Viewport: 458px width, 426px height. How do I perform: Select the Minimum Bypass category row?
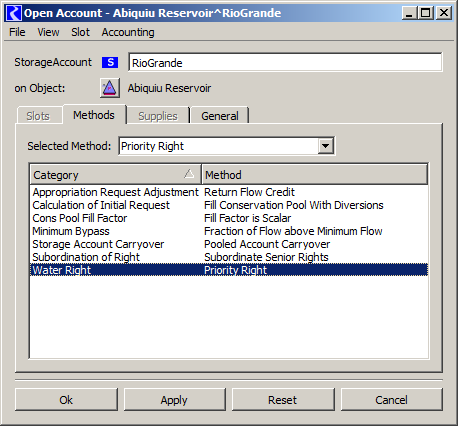[x=229, y=231]
